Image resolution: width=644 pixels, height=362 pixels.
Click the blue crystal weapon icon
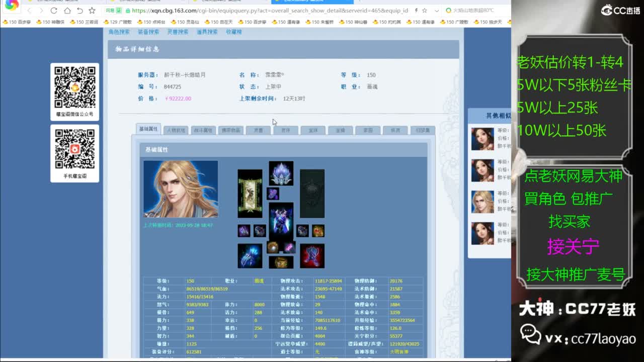pos(250,256)
